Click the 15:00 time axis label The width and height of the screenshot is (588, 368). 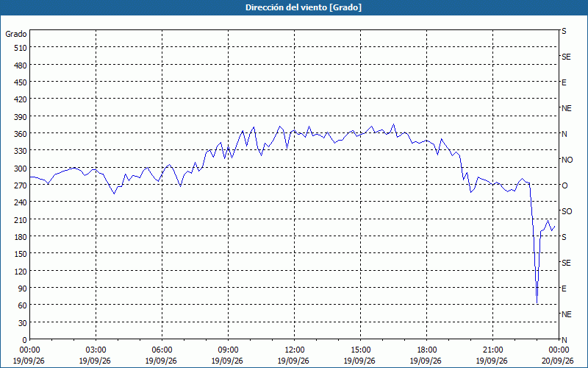[360, 350]
